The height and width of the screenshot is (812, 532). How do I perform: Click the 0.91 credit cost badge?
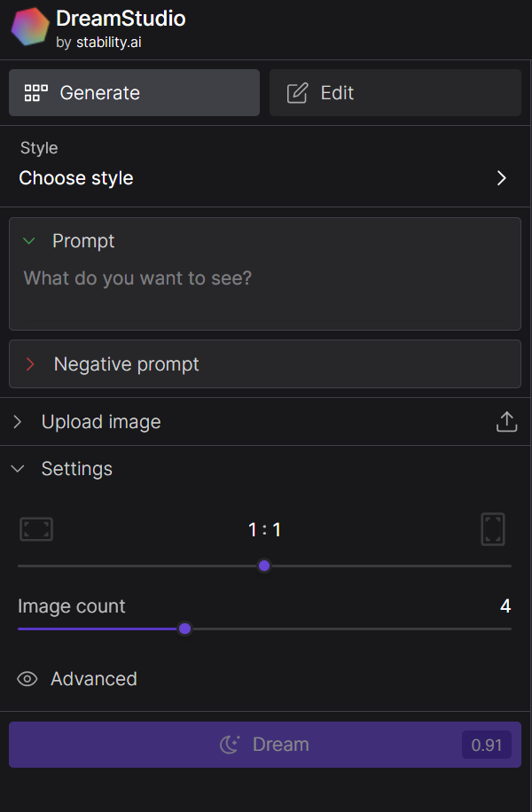[x=486, y=745]
